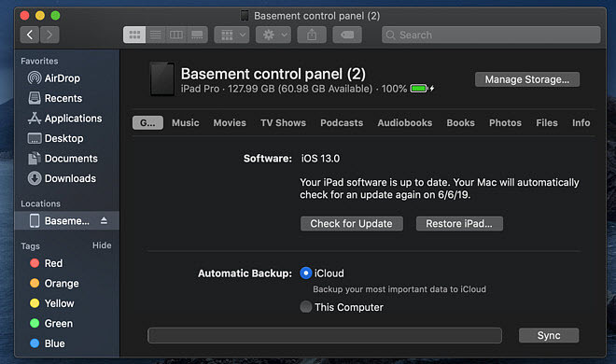Hide the Tags section in sidebar

pyautogui.click(x=102, y=245)
